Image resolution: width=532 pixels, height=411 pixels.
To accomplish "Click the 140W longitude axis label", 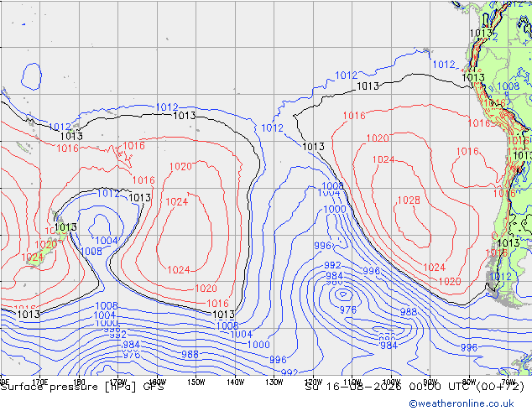I will [235, 382].
